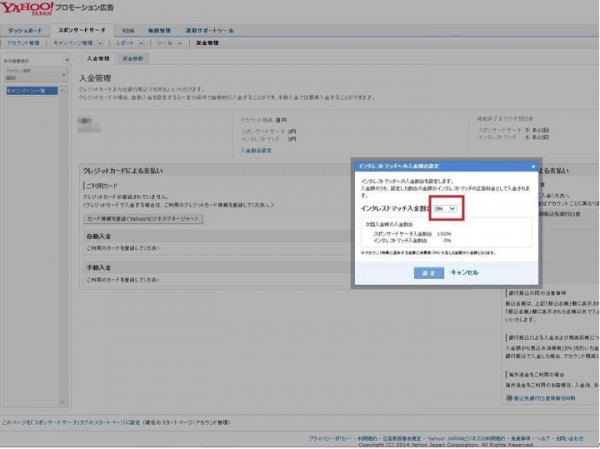
Task: Click the help icon next to インタレストマッチ remaining days
Action: [x=527, y=137]
